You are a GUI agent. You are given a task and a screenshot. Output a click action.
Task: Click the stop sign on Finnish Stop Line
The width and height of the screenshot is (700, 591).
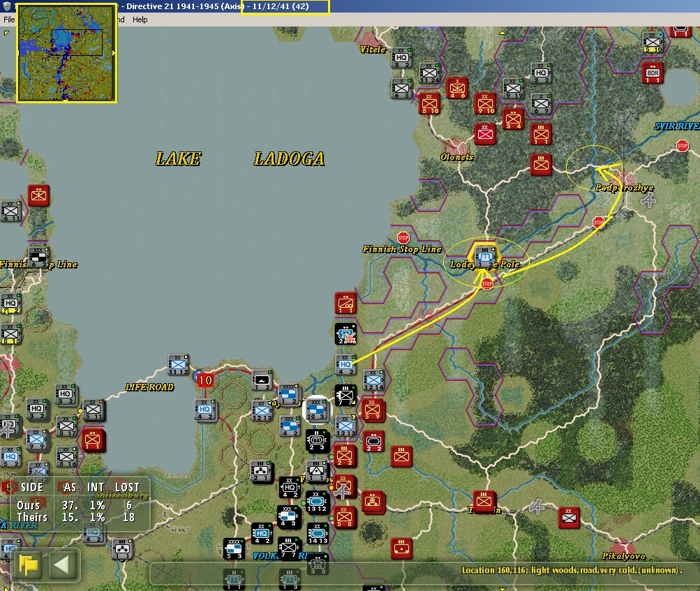tap(403, 238)
